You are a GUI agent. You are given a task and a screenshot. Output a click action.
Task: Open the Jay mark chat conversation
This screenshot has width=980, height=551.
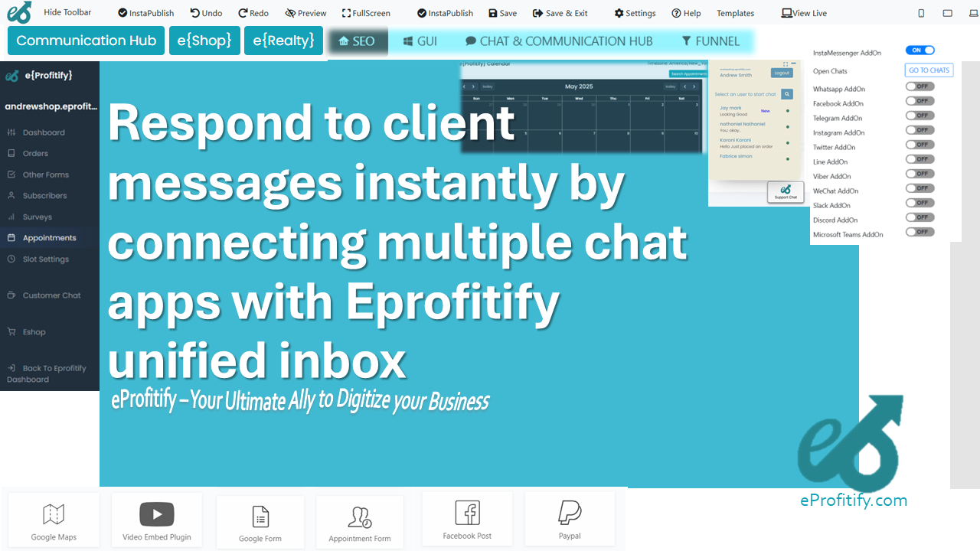(x=754, y=111)
